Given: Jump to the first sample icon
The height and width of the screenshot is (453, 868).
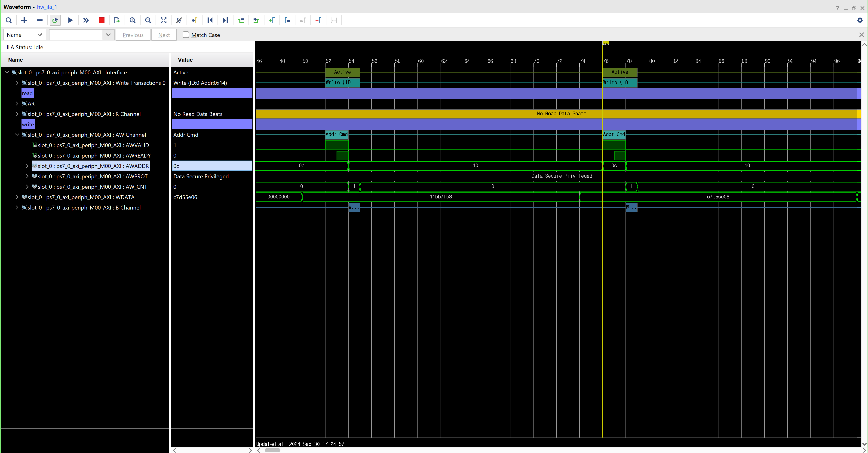Looking at the screenshot, I should [210, 20].
